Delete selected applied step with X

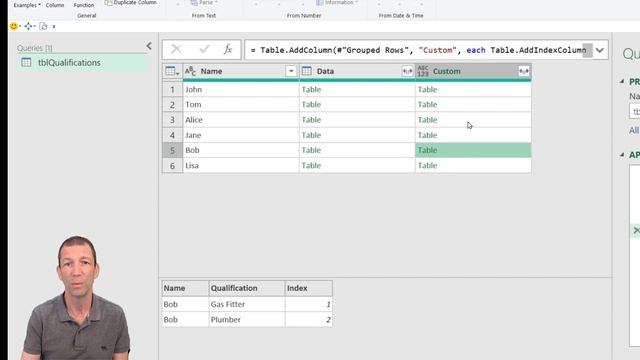[636, 231]
